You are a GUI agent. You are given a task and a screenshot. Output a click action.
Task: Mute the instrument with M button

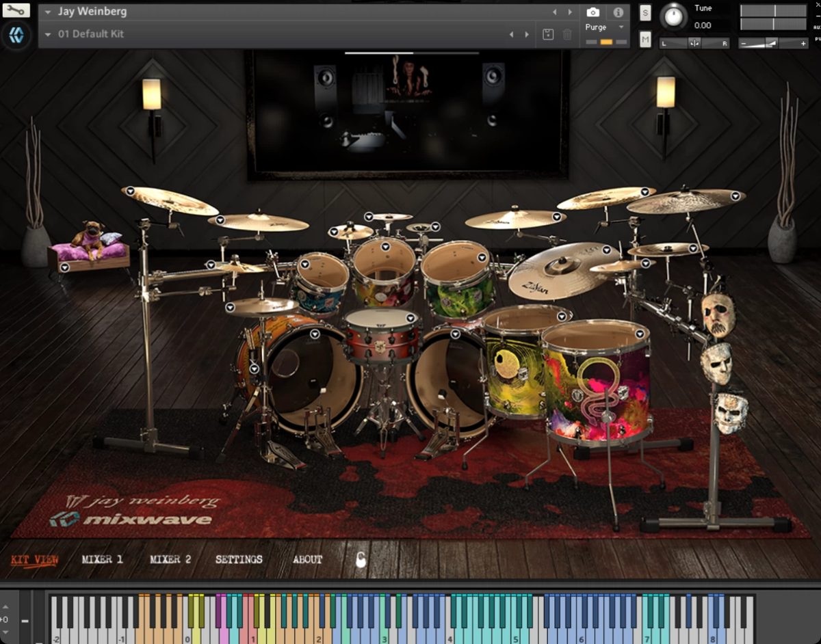pos(645,40)
